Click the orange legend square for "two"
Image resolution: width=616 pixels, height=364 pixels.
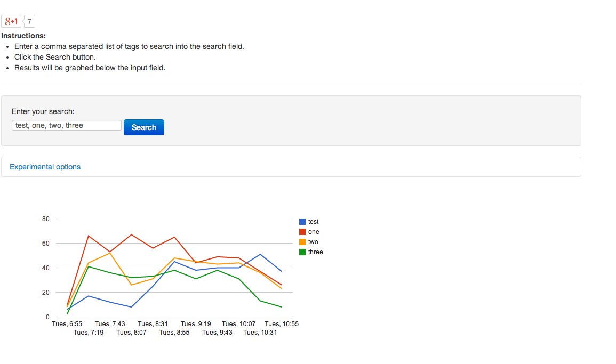[302, 241]
